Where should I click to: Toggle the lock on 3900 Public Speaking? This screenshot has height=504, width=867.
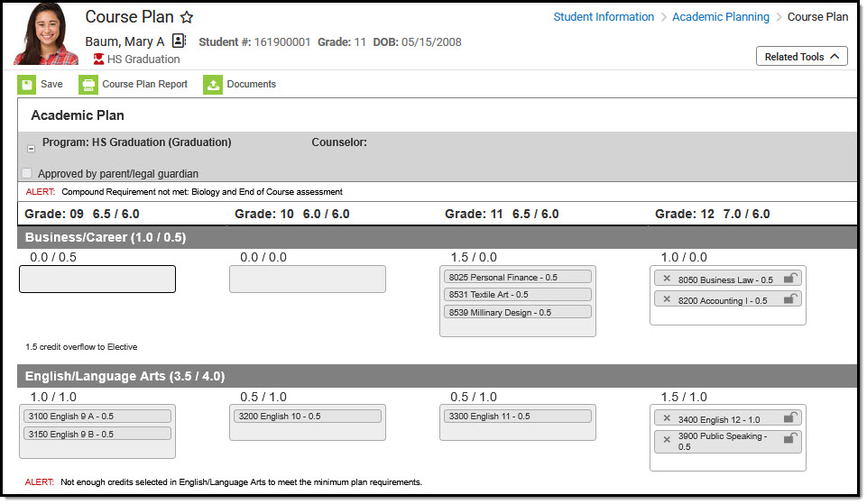coord(790,439)
